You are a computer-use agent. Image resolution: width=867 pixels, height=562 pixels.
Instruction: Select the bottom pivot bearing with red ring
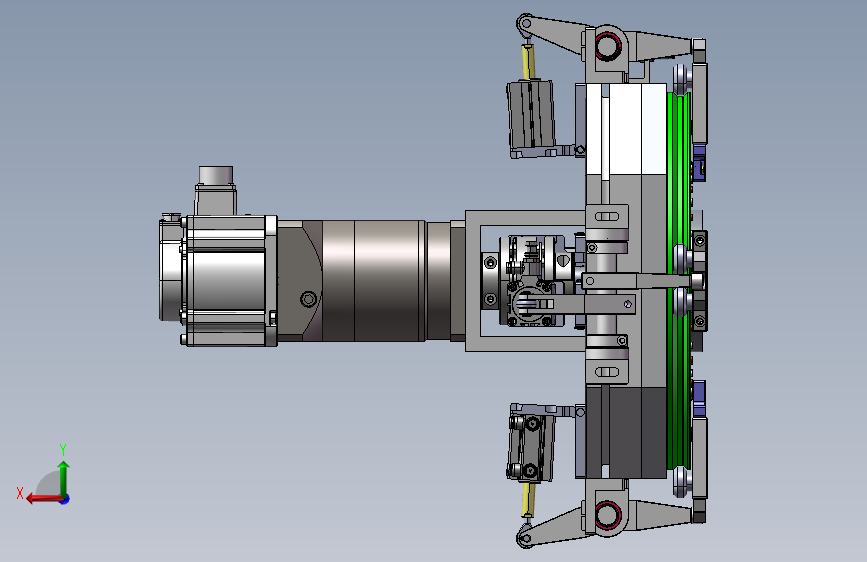607,514
